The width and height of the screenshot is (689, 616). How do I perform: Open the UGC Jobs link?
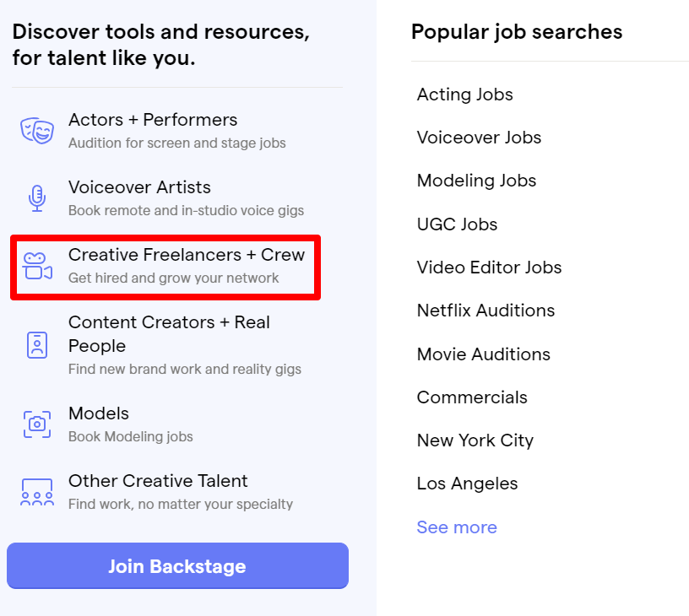(x=457, y=224)
